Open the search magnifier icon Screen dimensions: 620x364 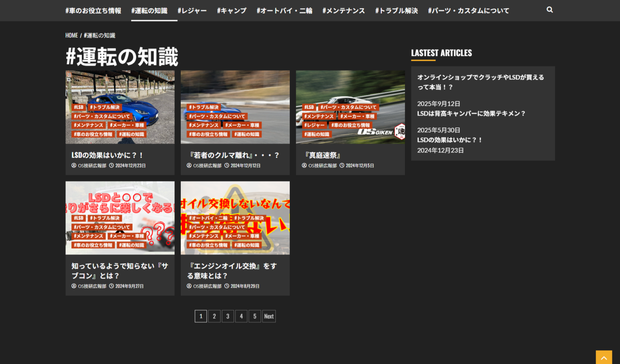click(549, 10)
